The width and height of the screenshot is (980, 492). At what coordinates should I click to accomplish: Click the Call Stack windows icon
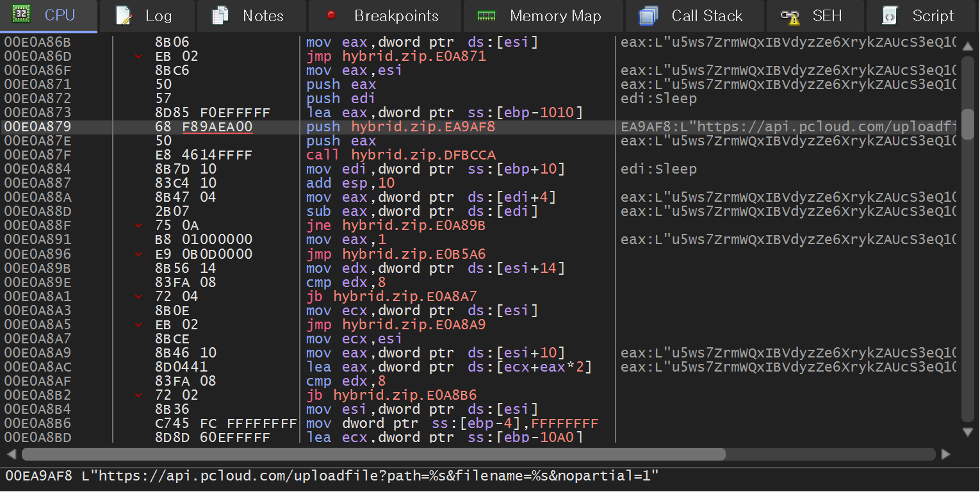tap(649, 16)
